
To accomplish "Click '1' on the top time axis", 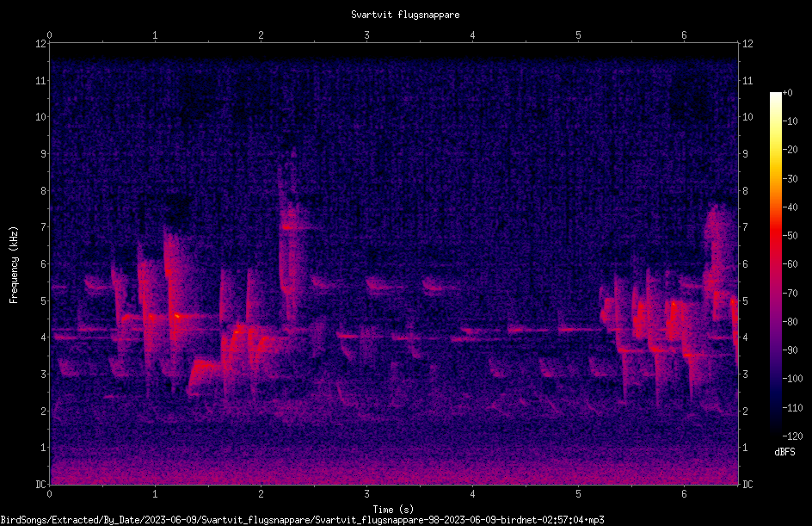I will click(155, 35).
